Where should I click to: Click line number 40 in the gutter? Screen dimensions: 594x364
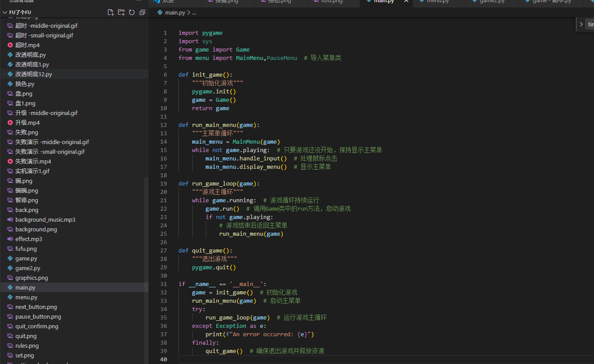tap(164, 360)
